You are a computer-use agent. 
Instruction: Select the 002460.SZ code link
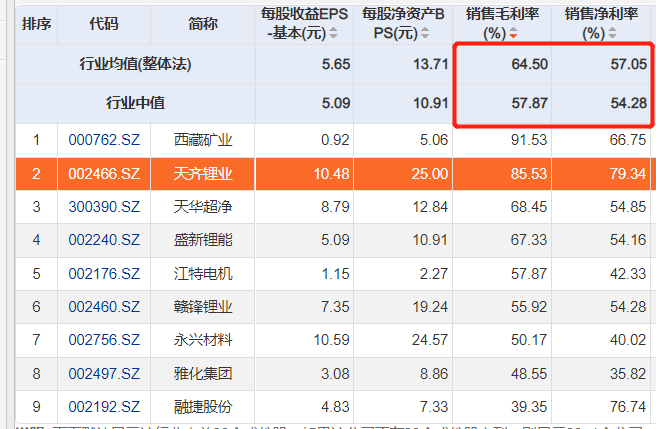click(104, 306)
